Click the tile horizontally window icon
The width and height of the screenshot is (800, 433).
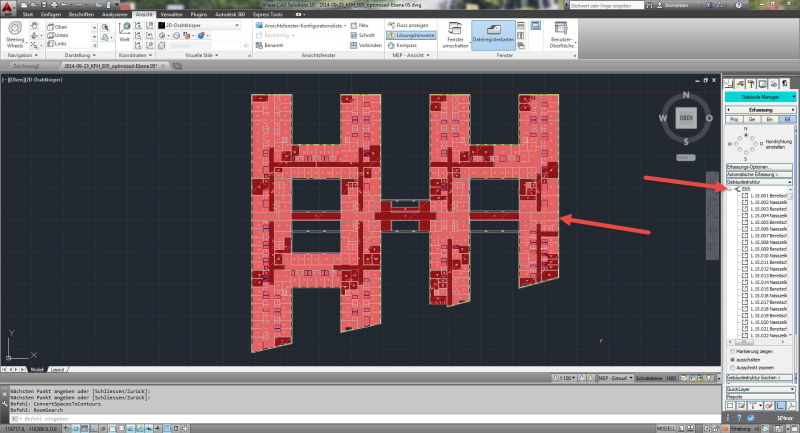pos(521,25)
